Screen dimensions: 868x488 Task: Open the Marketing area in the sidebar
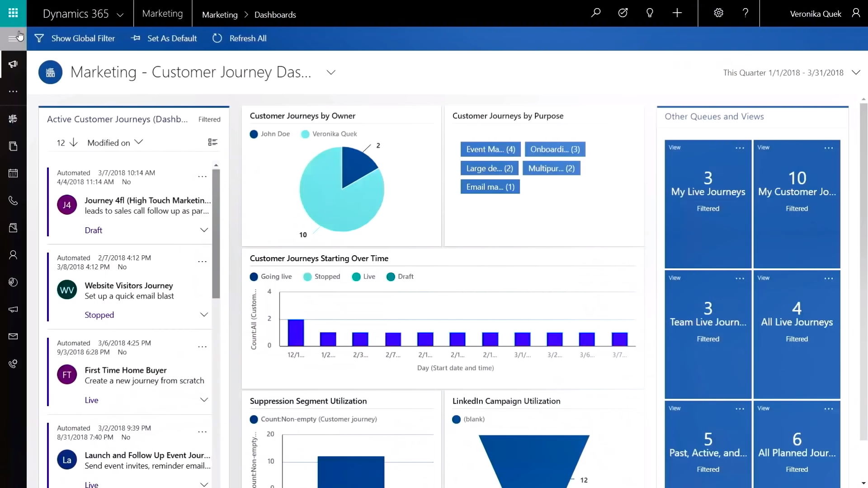[x=13, y=64]
